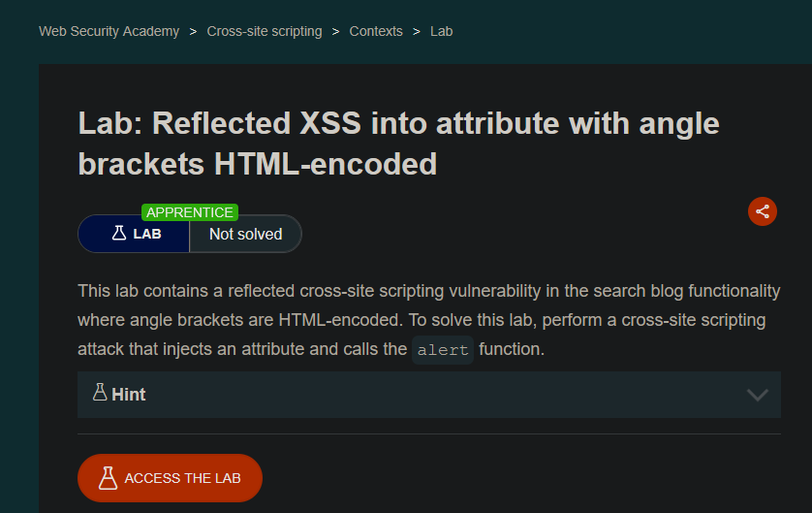The height and width of the screenshot is (513, 812).
Task: Open the Hint panel by its label
Action: pyautogui.click(x=129, y=395)
